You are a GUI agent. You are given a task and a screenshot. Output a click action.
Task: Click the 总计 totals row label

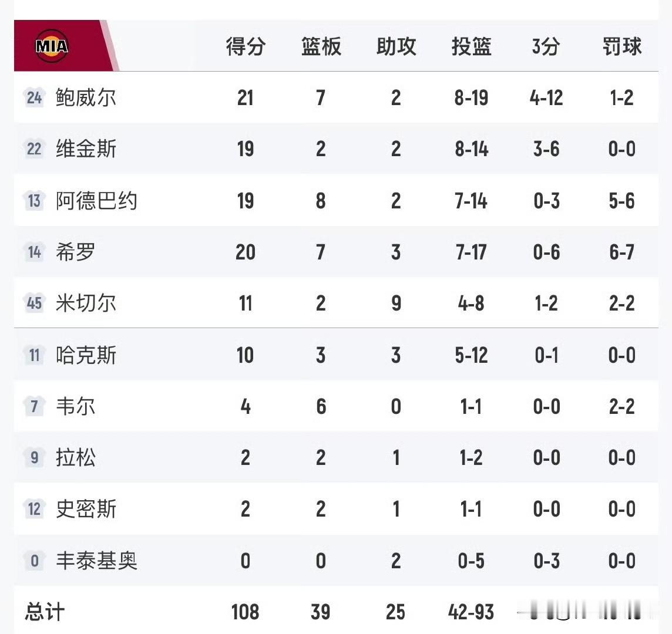45,612
